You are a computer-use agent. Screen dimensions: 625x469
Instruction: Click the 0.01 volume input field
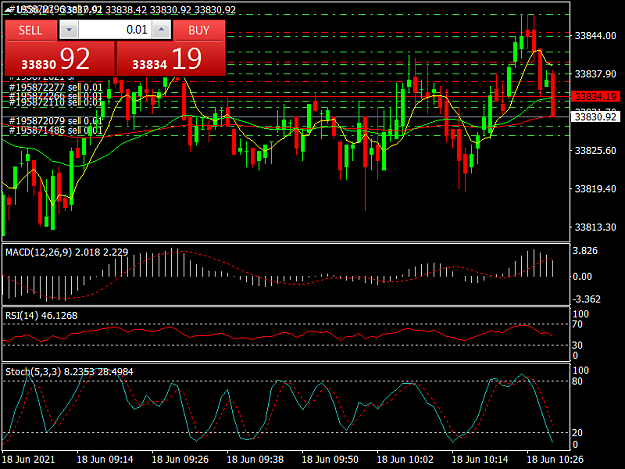(115, 30)
